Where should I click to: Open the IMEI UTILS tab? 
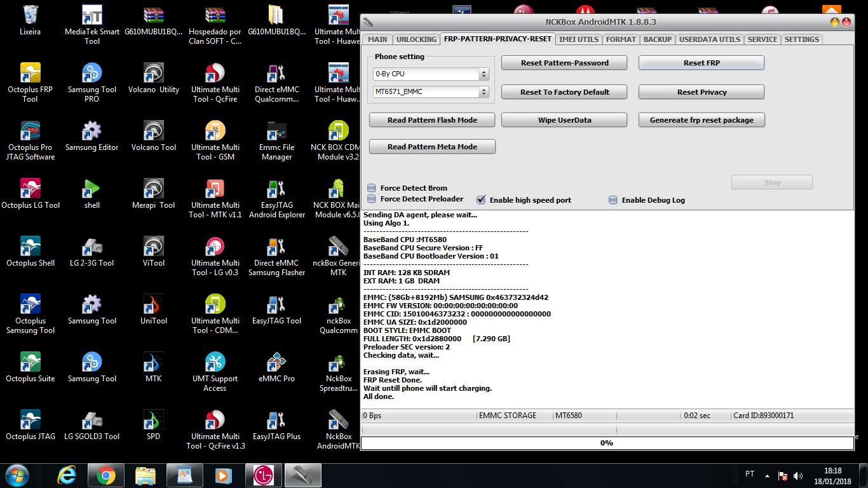578,39
